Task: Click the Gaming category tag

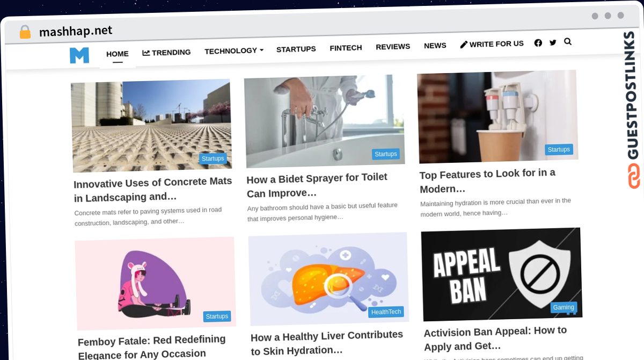Action: 563,307
